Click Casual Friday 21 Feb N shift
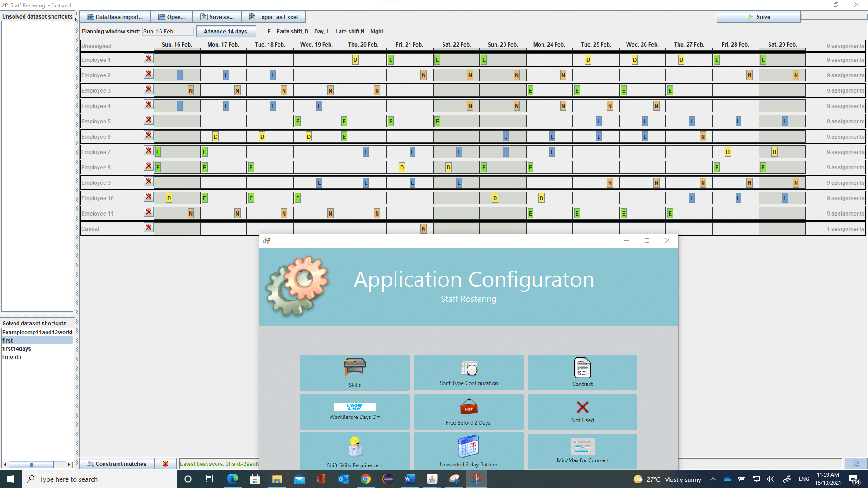The image size is (868, 488). (x=424, y=229)
